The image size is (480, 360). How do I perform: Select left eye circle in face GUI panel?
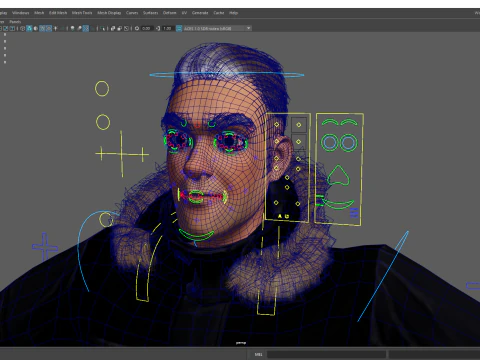click(330, 142)
